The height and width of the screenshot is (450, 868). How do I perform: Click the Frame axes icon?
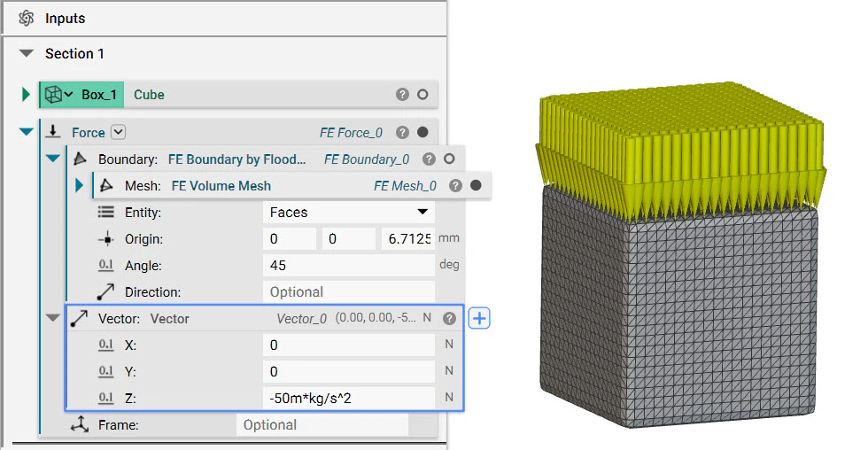[x=80, y=424]
